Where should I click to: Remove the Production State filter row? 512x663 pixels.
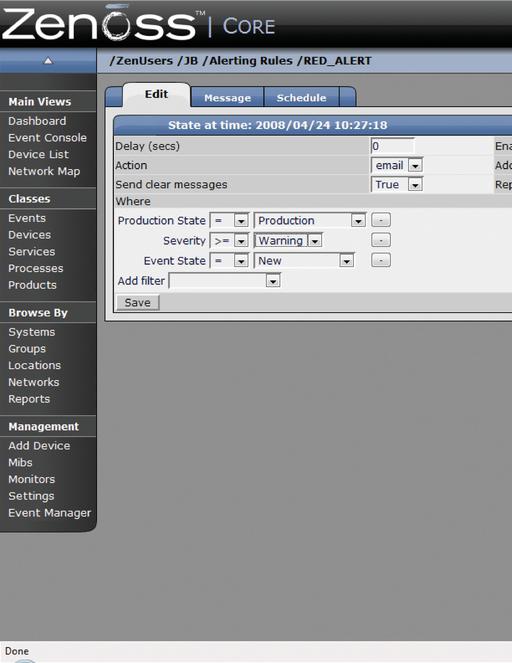(x=381, y=220)
